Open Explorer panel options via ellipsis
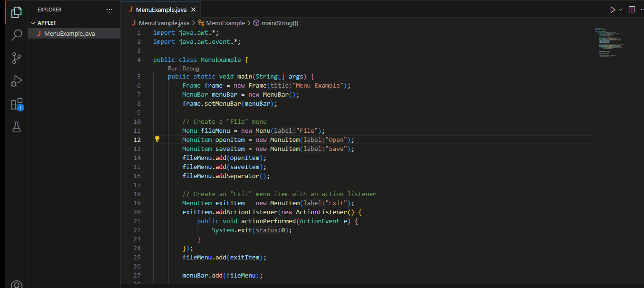 109,9
